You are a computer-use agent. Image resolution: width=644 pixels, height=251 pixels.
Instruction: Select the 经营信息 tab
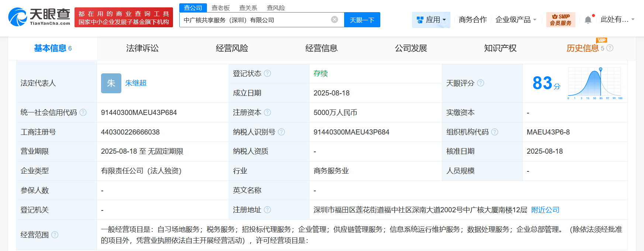(x=322, y=48)
